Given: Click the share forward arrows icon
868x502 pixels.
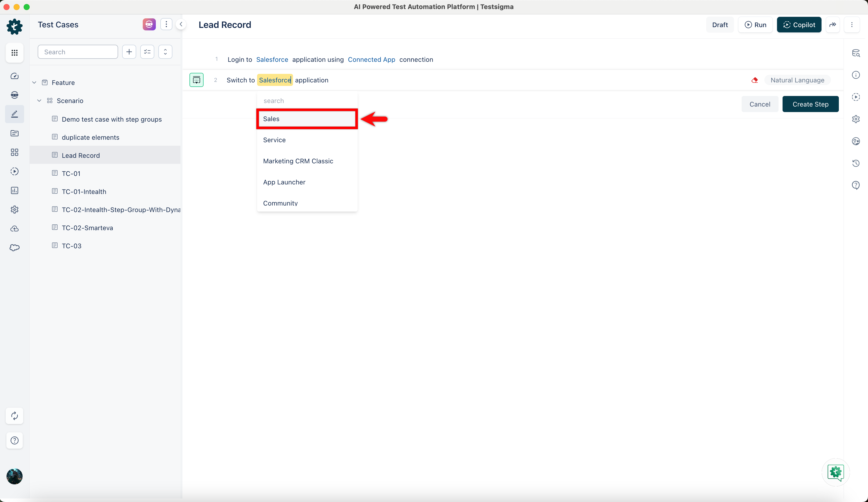Looking at the screenshot, I should point(833,25).
